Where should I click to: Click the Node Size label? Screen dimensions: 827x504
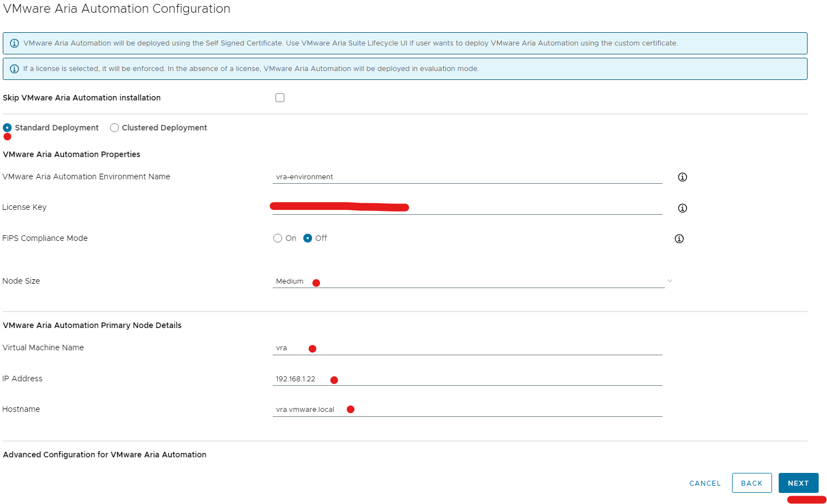pyautogui.click(x=21, y=281)
